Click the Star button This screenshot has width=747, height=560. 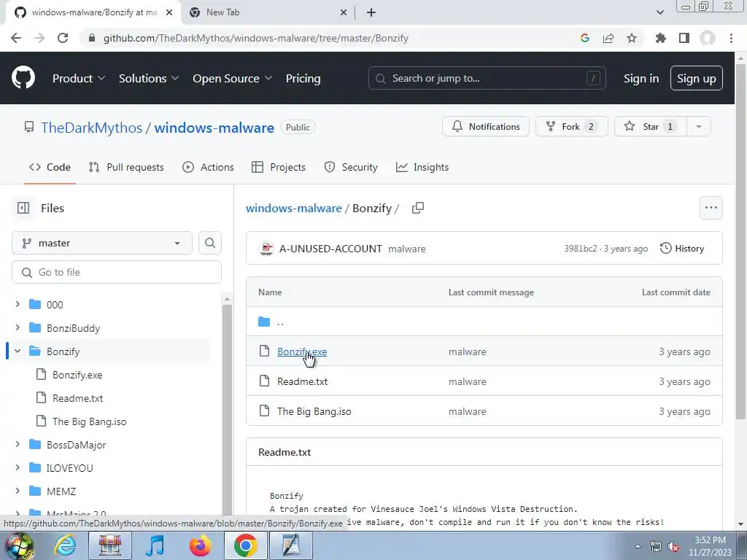[651, 127]
